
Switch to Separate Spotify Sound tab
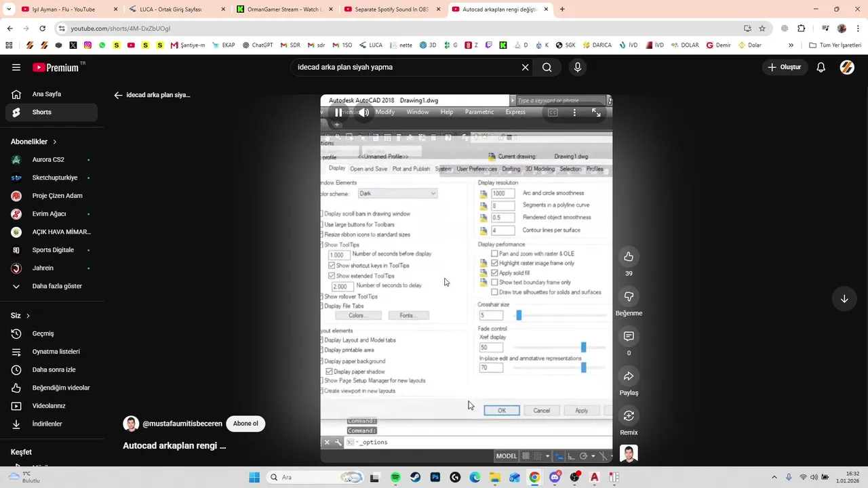pyautogui.click(x=393, y=9)
